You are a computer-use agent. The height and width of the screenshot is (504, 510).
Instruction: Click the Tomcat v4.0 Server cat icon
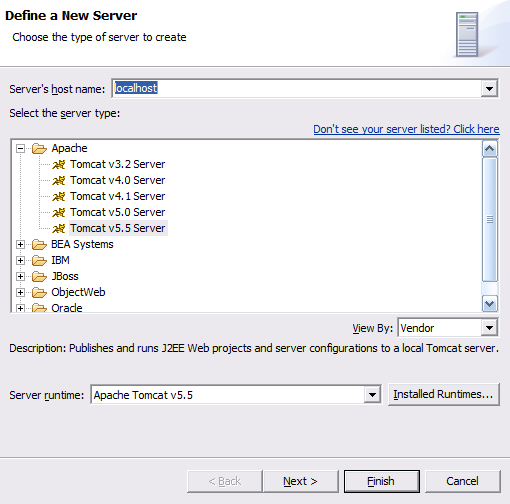tap(59, 180)
